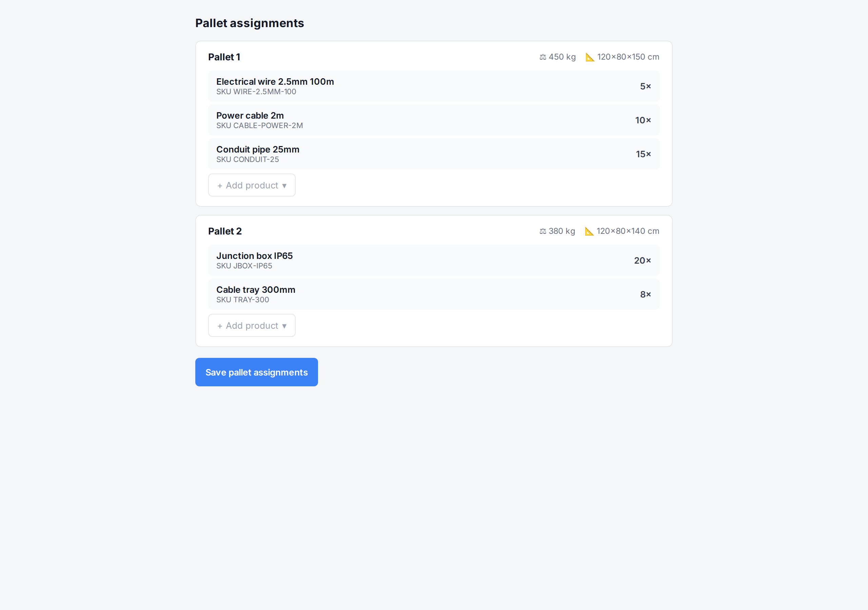Screen dimensions: 868x610
Task: Click the 20× quantity for Junction box
Action: (x=643, y=260)
